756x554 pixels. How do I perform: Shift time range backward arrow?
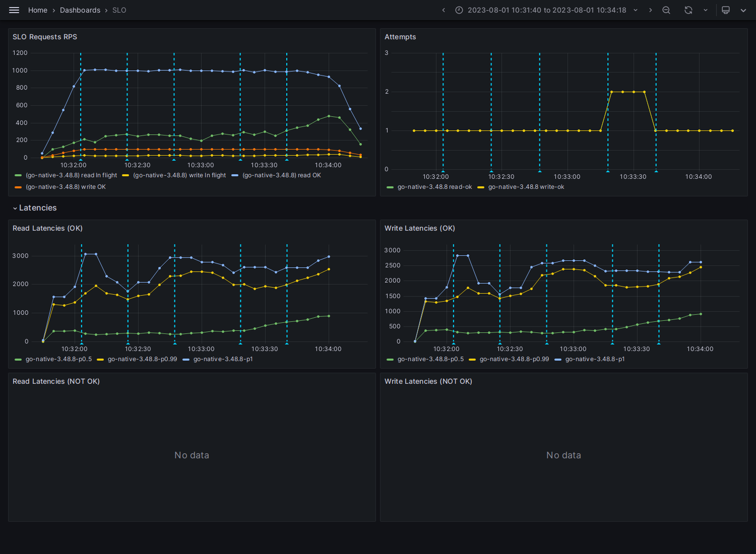[x=444, y=10]
